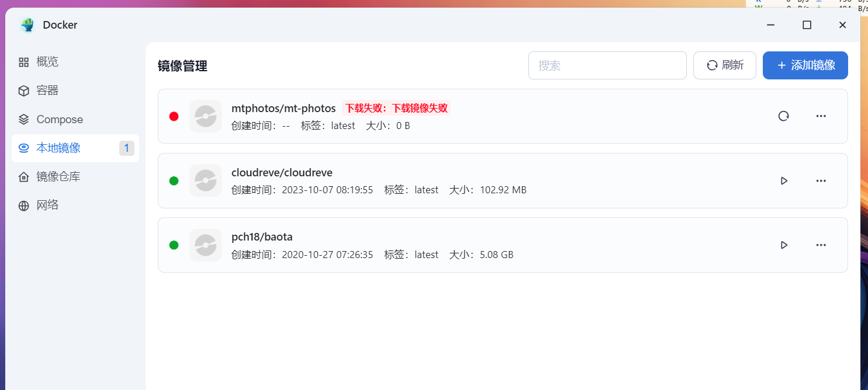Select 本地镜像 in the sidebar
The image size is (868, 390).
tap(75, 148)
